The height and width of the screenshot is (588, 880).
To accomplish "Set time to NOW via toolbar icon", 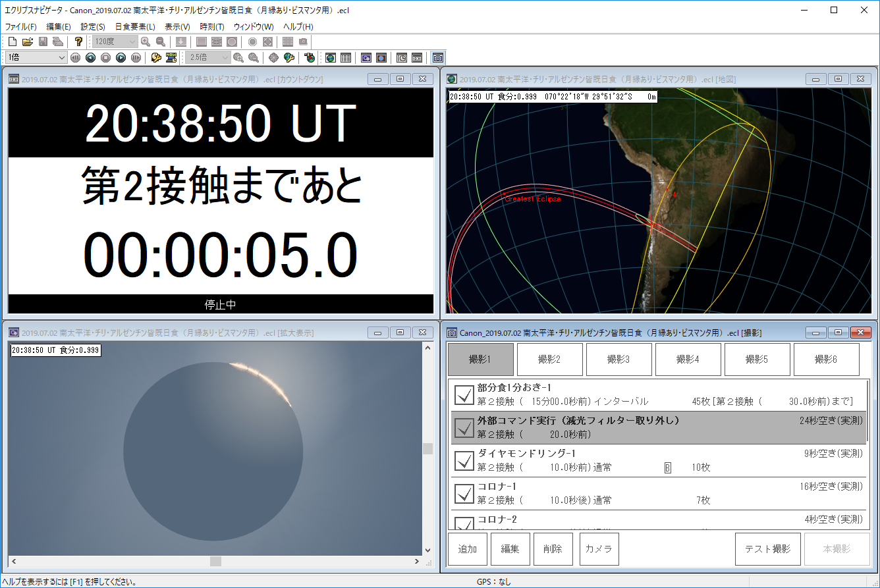I will (x=171, y=58).
